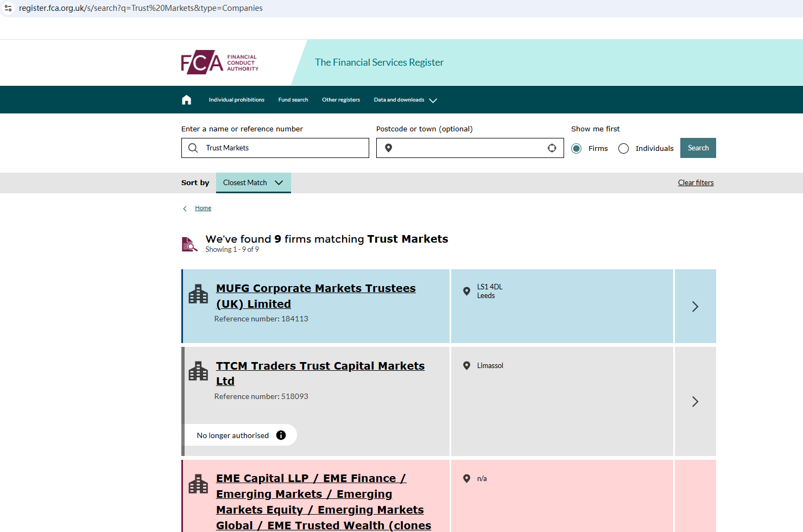Image resolution: width=803 pixels, height=532 pixels.
Task: Click the search results document icon
Action: tap(189, 244)
